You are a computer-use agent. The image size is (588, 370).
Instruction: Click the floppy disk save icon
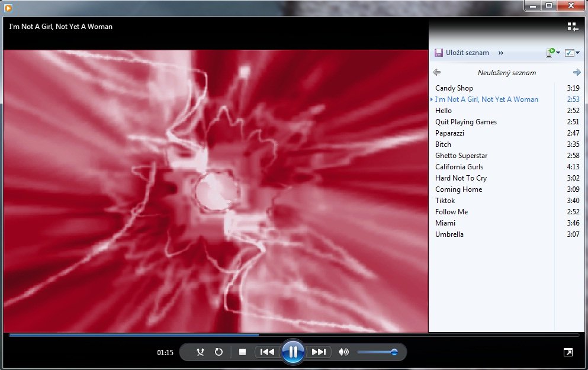[x=438, y=53]
